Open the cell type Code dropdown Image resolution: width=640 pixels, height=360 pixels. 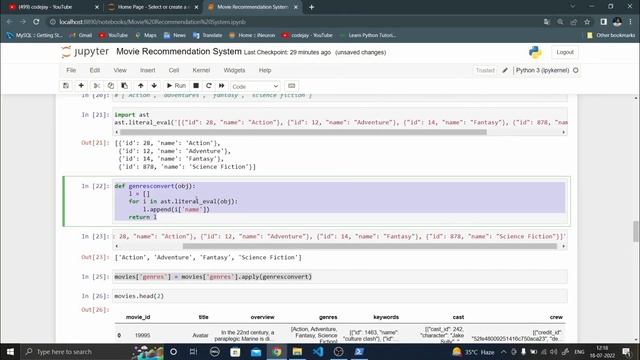255,87
